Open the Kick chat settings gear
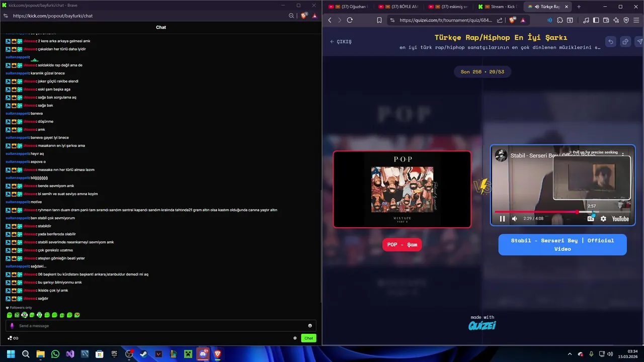 (295, 338)
